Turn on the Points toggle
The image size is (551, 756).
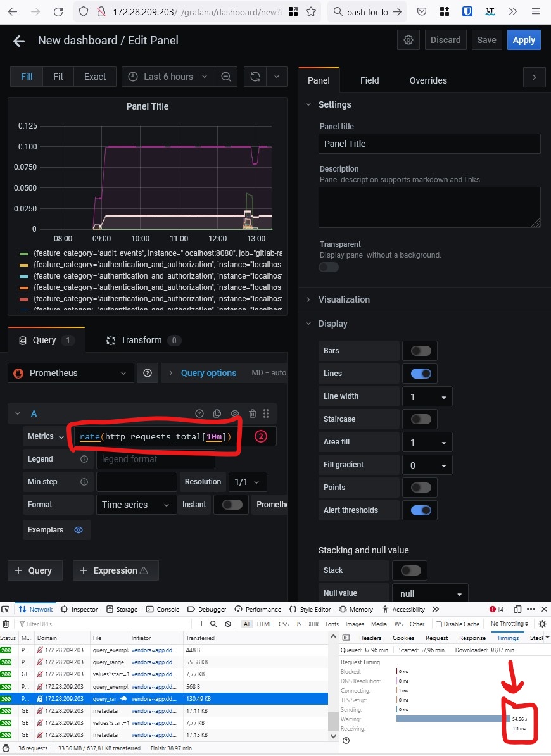[421, 488]
